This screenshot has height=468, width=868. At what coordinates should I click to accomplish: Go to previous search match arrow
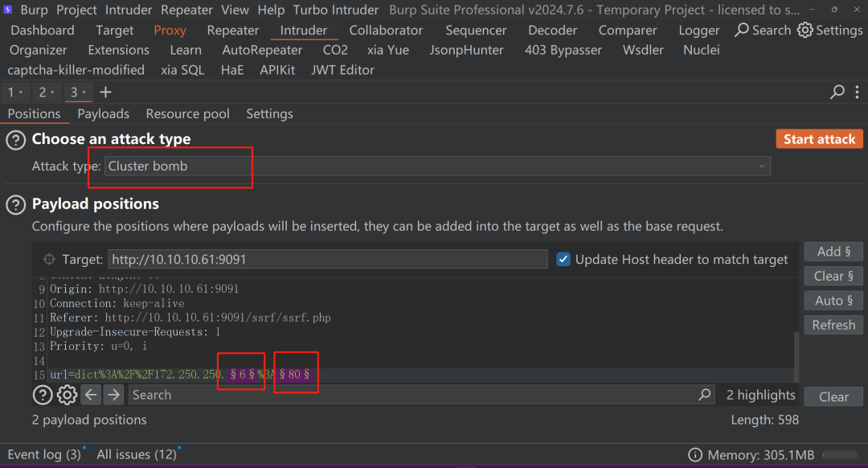coord(91,395)
